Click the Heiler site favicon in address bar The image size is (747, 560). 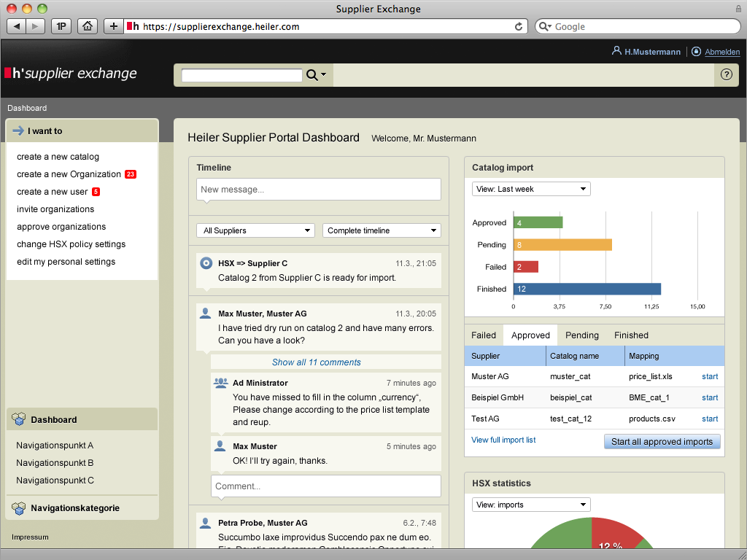pos(133,26)
